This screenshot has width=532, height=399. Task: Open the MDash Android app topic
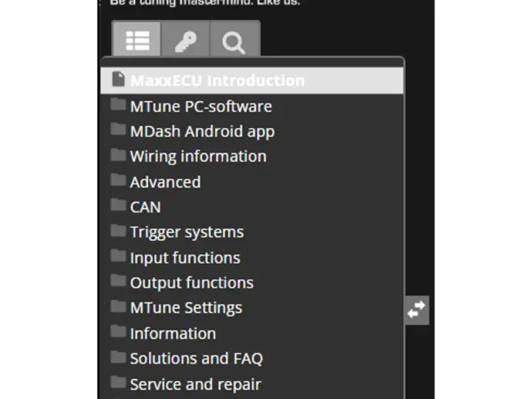[202, 132]
